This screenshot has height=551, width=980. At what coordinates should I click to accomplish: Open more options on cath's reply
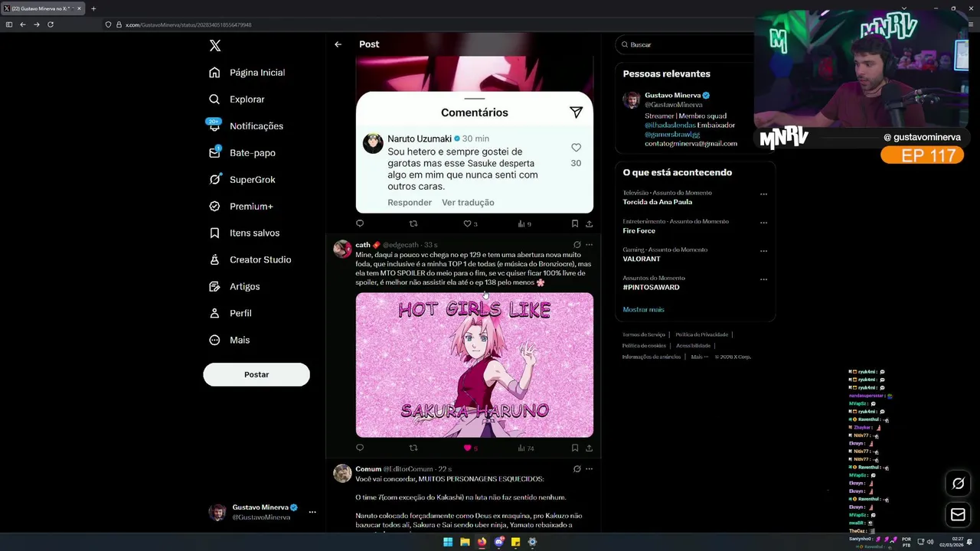(589, 245)
